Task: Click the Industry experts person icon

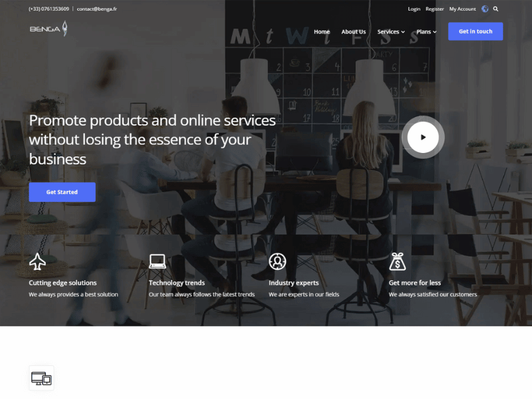Action: 277,261
